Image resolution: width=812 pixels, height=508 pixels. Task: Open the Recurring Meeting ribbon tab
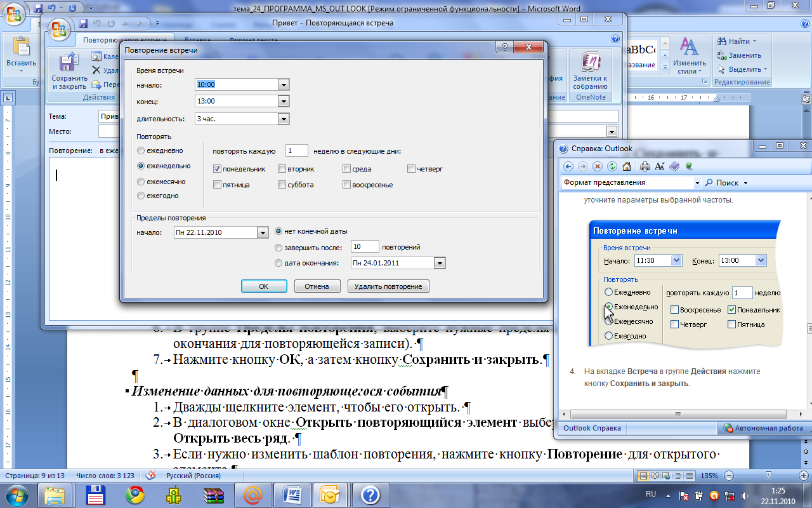(126, 40)
